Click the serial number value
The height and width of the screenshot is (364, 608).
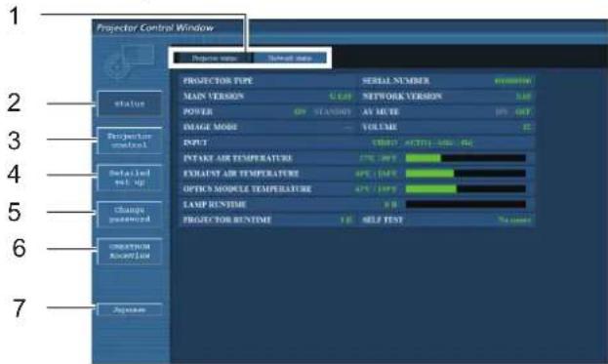click(512, 81)
